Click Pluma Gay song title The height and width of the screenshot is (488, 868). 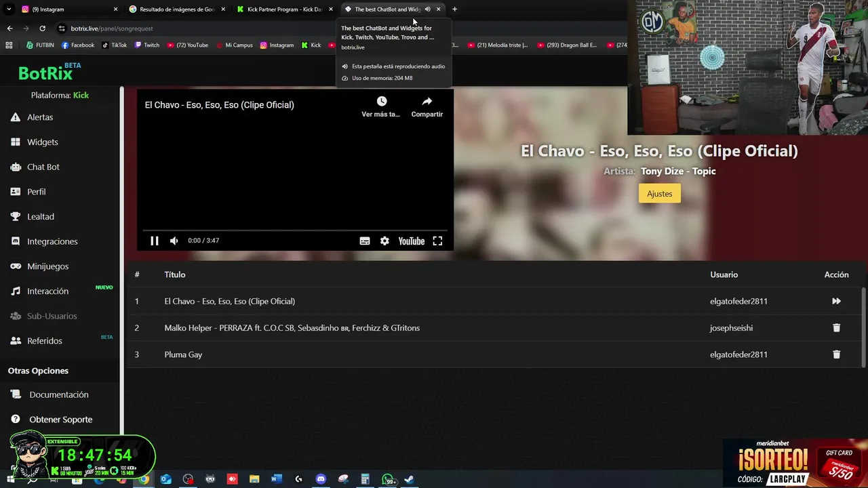[x=183, y=354]
